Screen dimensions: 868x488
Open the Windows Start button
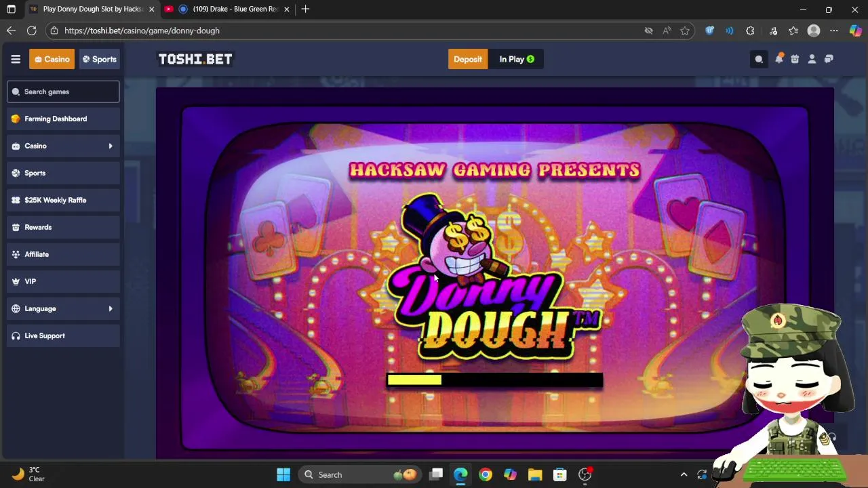pos(283,474)
